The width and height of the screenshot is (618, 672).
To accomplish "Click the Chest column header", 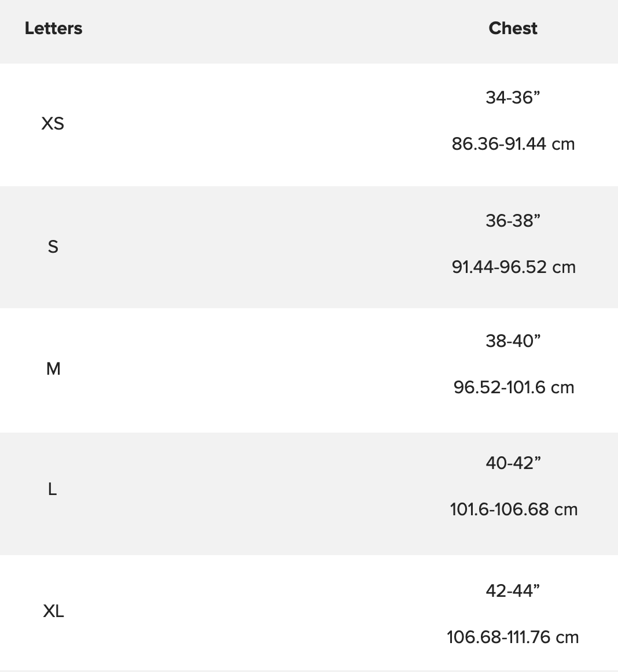I will [513, 28].
